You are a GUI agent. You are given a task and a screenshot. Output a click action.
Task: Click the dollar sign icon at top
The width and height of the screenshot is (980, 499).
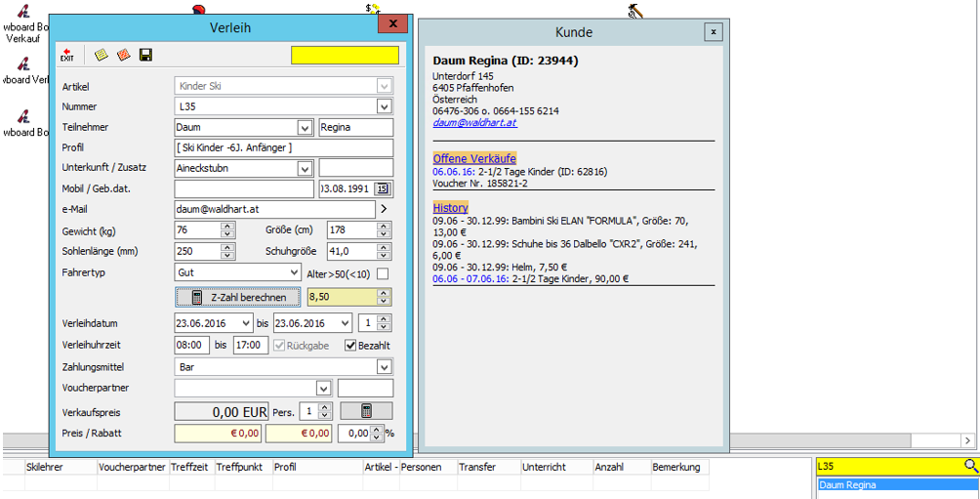point(373,8)
